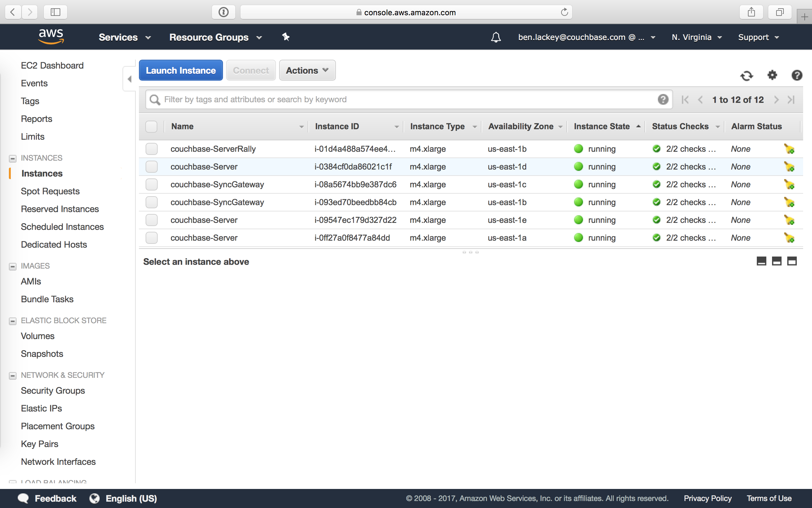Click the Safari address bar
The width and height of the screenshot is (812, 508).
406,12
